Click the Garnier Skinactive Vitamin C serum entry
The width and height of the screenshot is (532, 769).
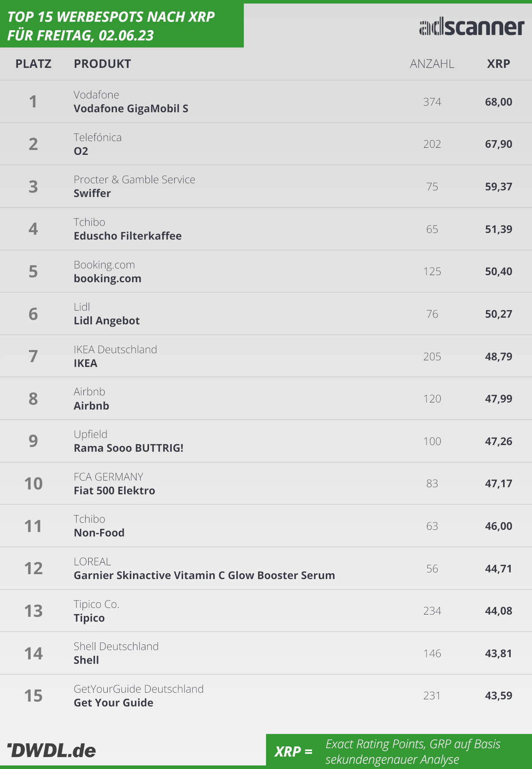point(204,576)
